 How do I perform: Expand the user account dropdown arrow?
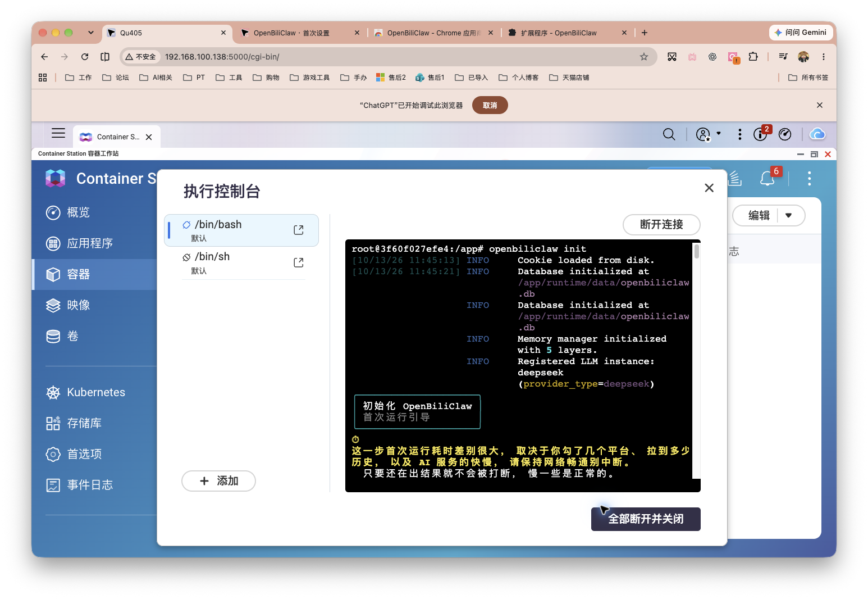pyautogui.click(x=719, y=134)
